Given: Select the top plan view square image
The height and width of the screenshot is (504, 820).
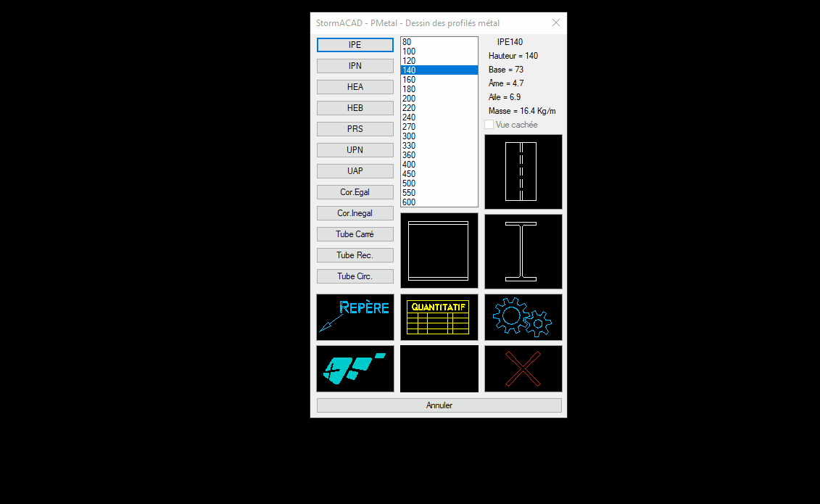Looking at the screenshot, I should point(439,251).
